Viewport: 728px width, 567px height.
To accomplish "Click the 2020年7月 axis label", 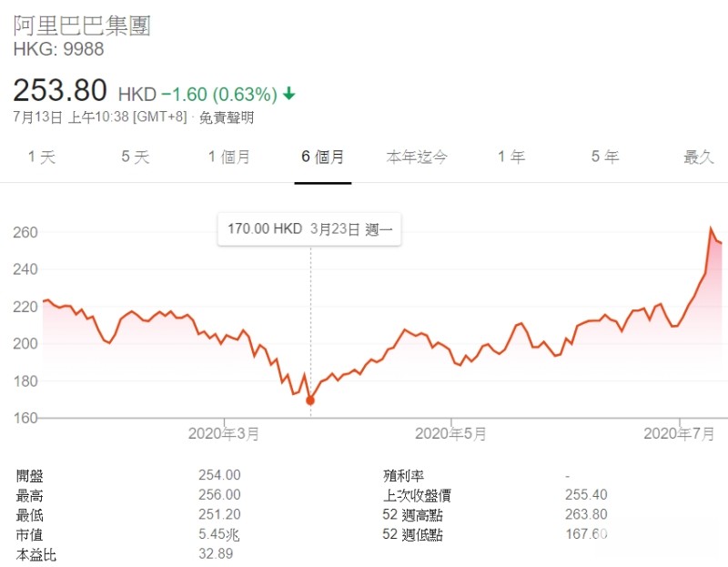I will pyautogui.click(x=679, y=434).
